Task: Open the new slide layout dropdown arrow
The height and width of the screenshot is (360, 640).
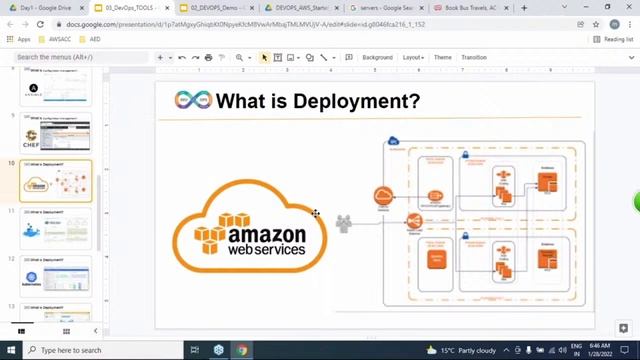Action: (x=170, y=58)
